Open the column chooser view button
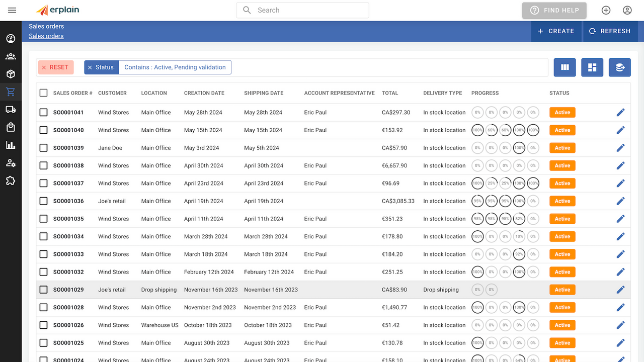Image resolution: width=644 pixels, height=362 pixels. (x=565, y=67)
